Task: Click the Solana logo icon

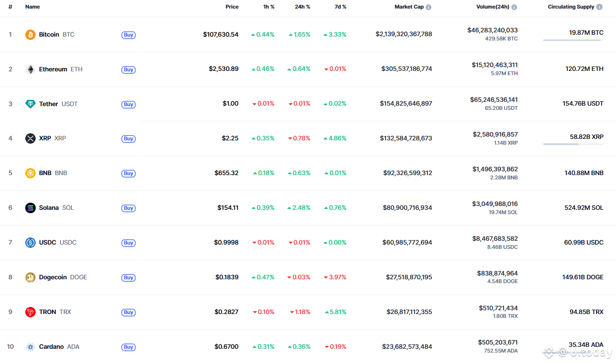Action: [x=30, y=208]
